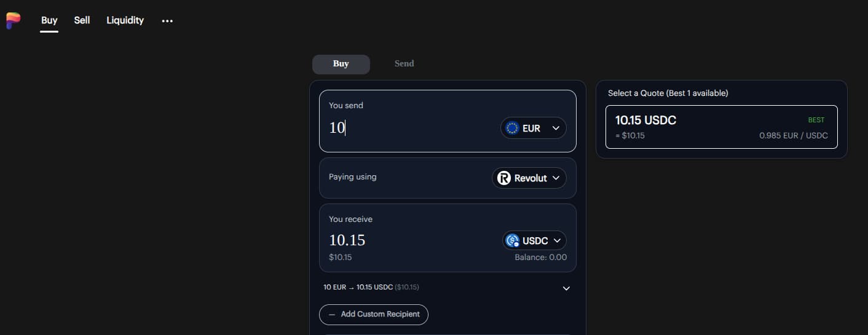Click the Revolut logo icon
The height and width of the screenshot is (335, 868).
click(504, 178)
